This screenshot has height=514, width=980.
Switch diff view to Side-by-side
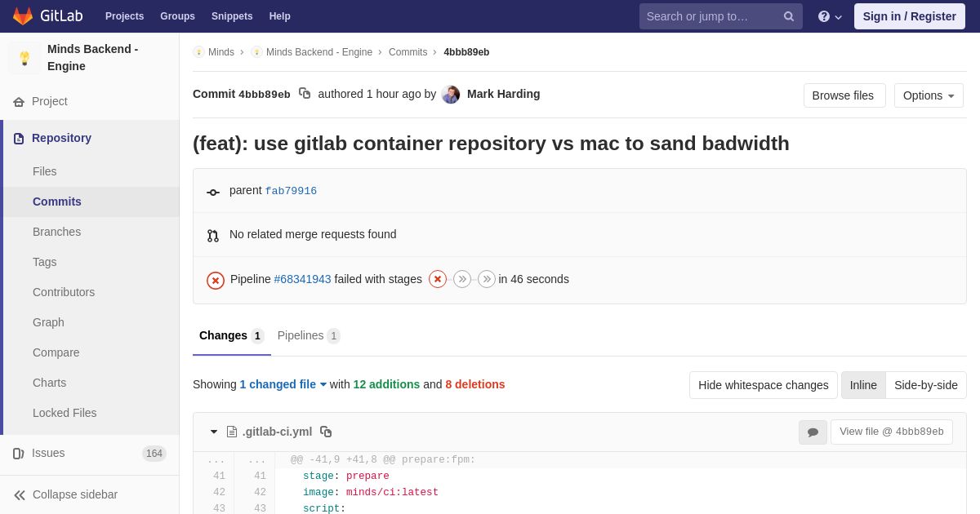(x=926, y=385)
